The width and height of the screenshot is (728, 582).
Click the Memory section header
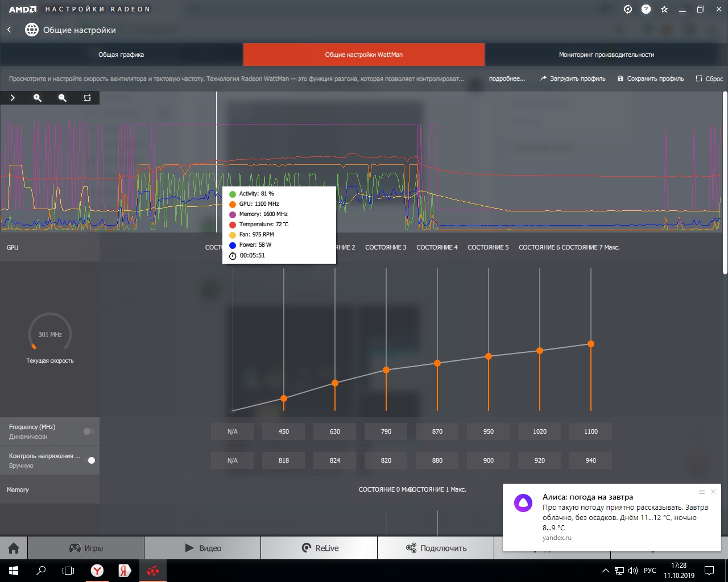click(18, 489)
